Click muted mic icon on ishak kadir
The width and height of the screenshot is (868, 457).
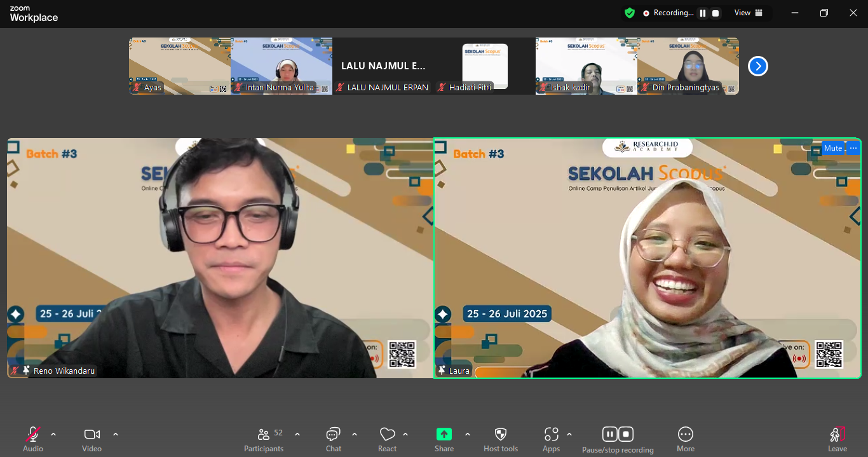click(x=543, y=88)
